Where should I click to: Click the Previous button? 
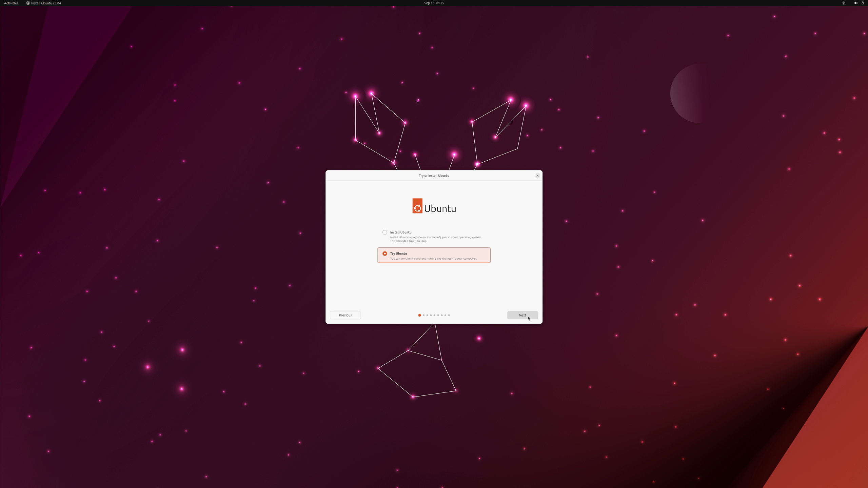(x=345, y=315)
